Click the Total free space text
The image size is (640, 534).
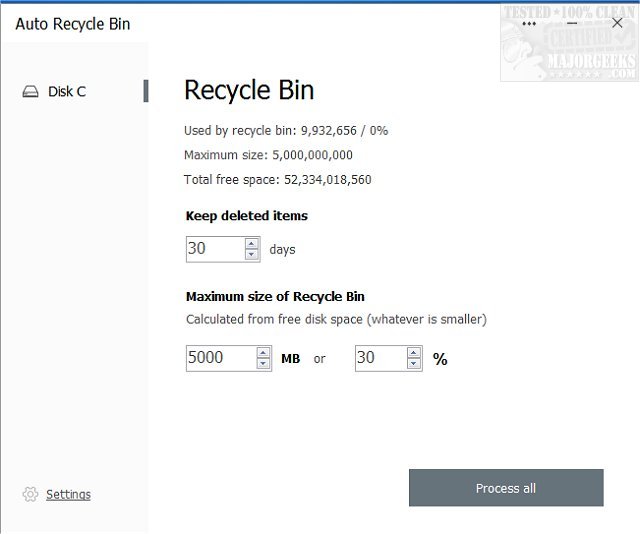click(x=278, y=180)
